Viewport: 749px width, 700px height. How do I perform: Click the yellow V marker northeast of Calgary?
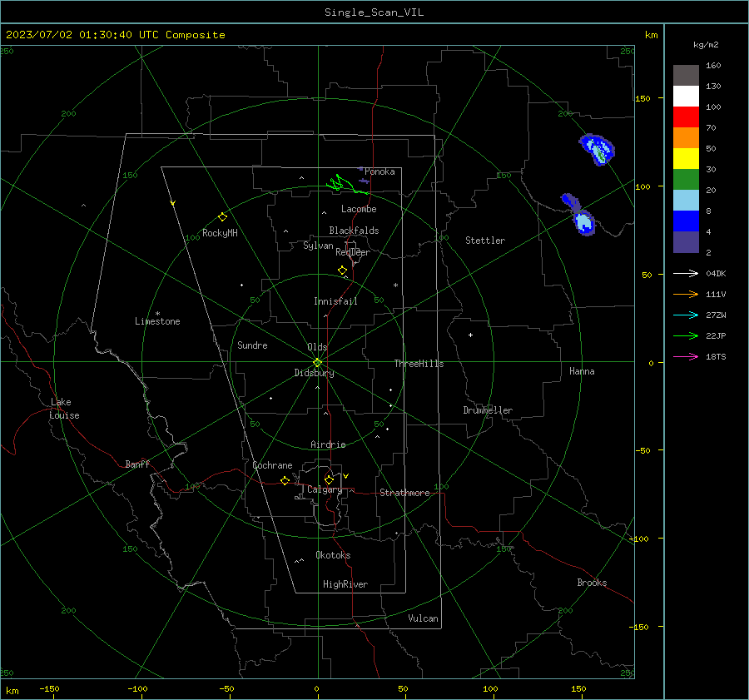pyautogui.click(x=346, y=476)
